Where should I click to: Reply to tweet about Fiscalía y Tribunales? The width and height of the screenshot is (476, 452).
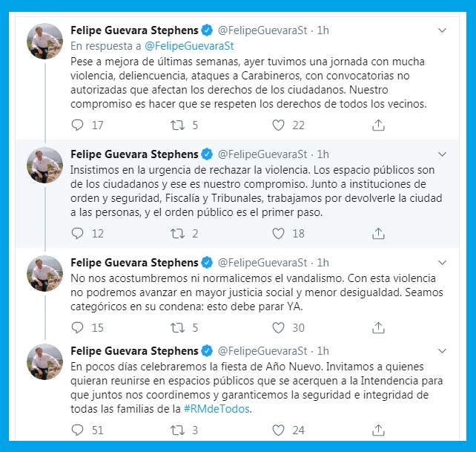[x=78, y=234]
